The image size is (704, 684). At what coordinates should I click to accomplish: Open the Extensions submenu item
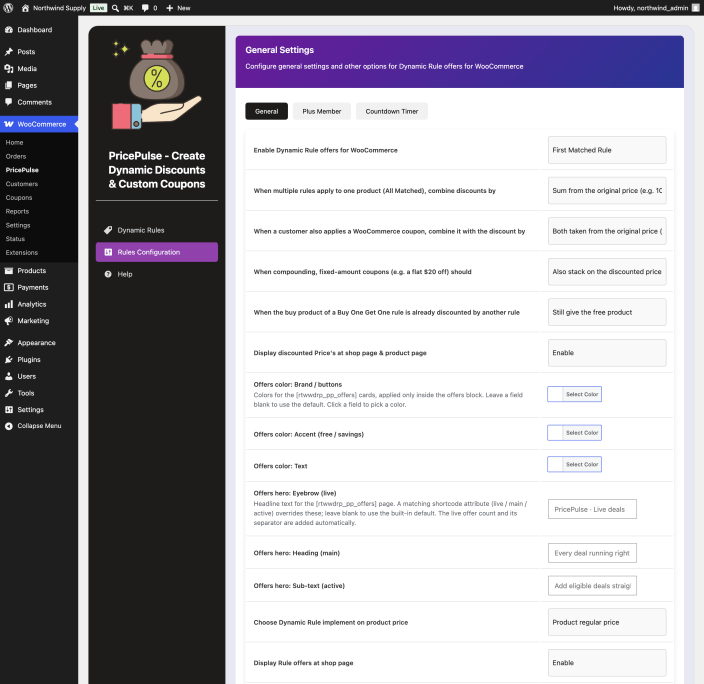click(22, 252)
